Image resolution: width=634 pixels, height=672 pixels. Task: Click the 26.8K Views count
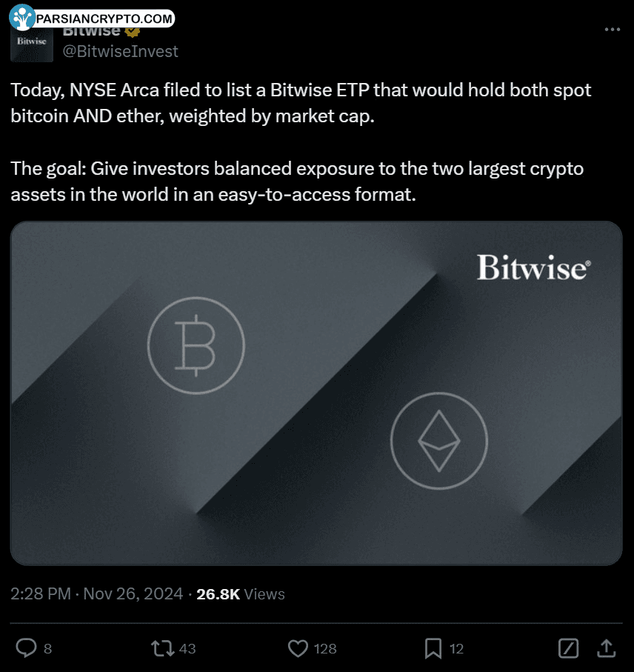click(240, 594)
